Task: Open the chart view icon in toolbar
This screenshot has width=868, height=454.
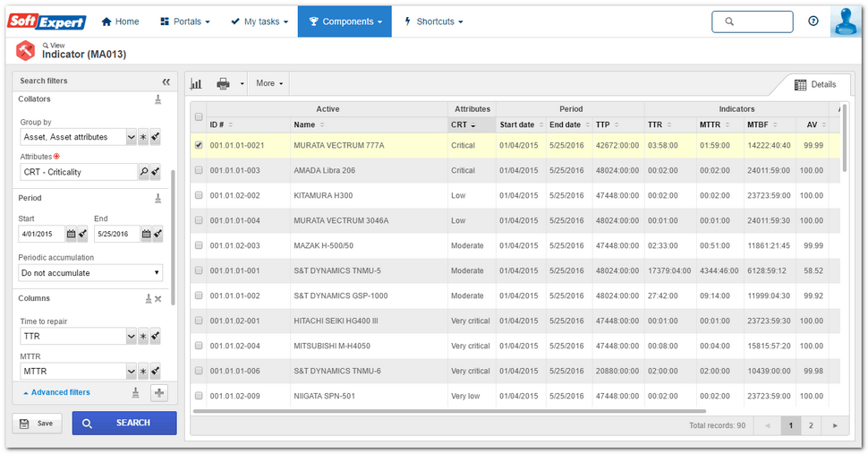Action: (196, 83)
